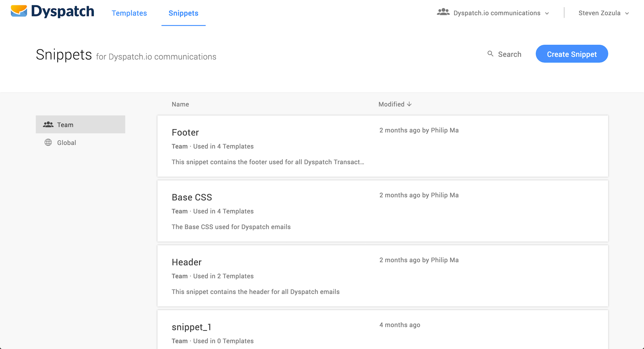Click 'Used in 0 Templates' text

coord(223,341)
